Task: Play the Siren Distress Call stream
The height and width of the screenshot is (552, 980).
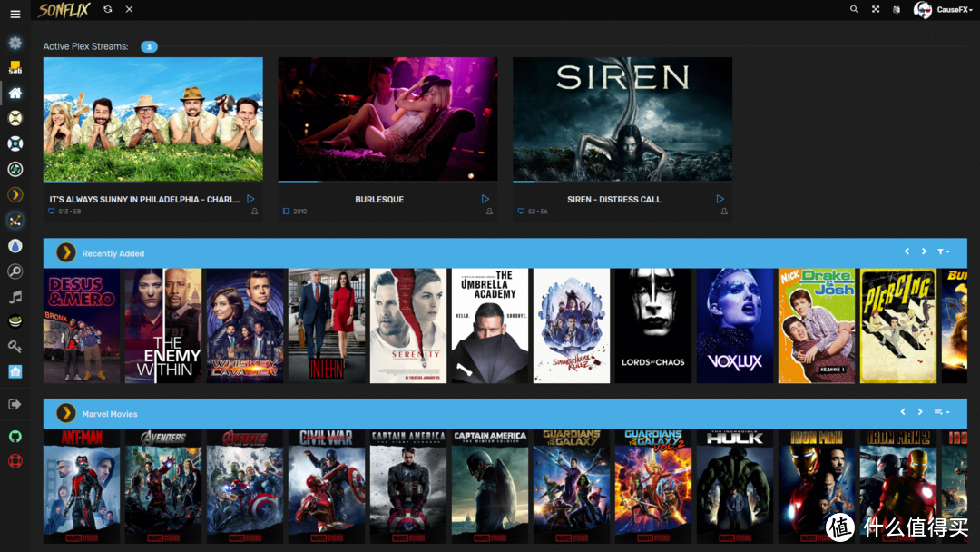Action: point(720,199)
